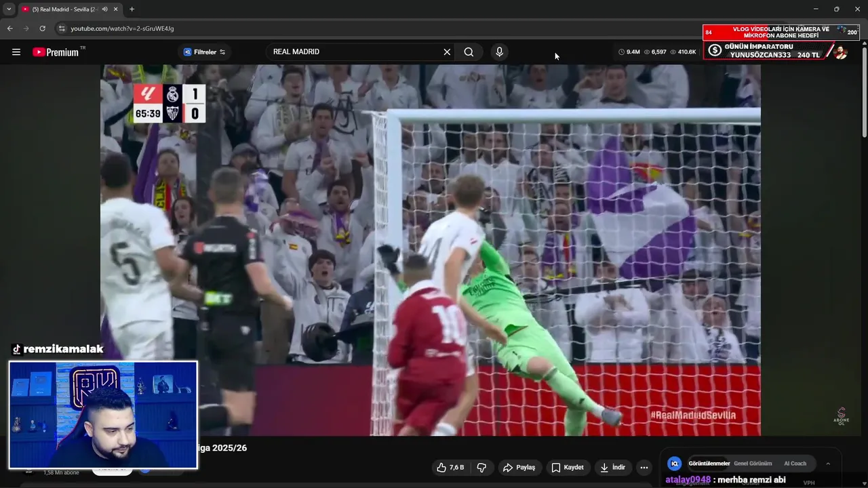The image size is (868, 488).
Task: Like the video showing 7,6 B
Action: (x=450, y=468)
